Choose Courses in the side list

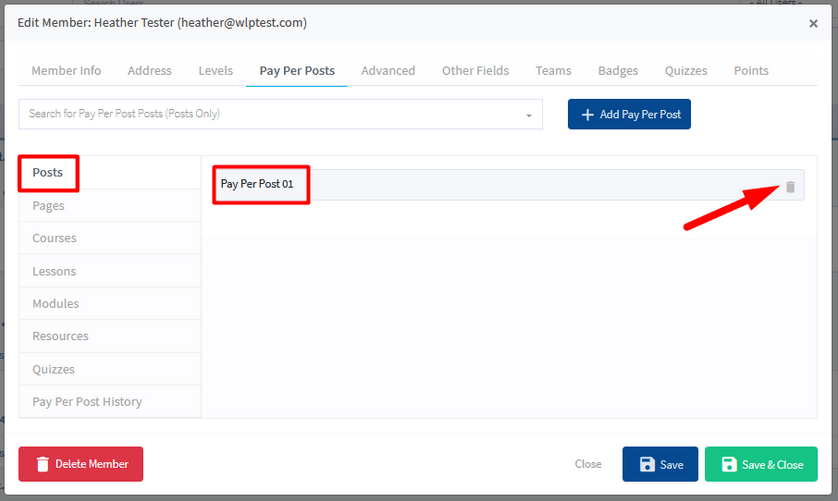click(110, 238)
